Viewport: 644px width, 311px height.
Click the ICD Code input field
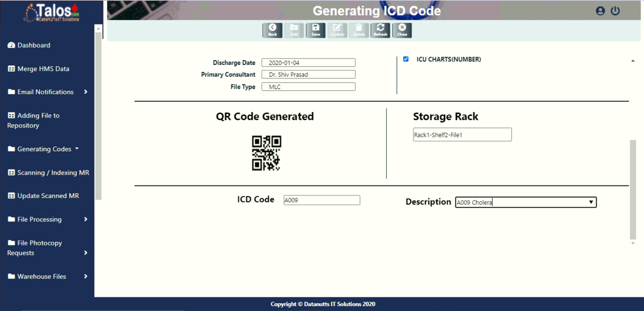tap(322, 200)
